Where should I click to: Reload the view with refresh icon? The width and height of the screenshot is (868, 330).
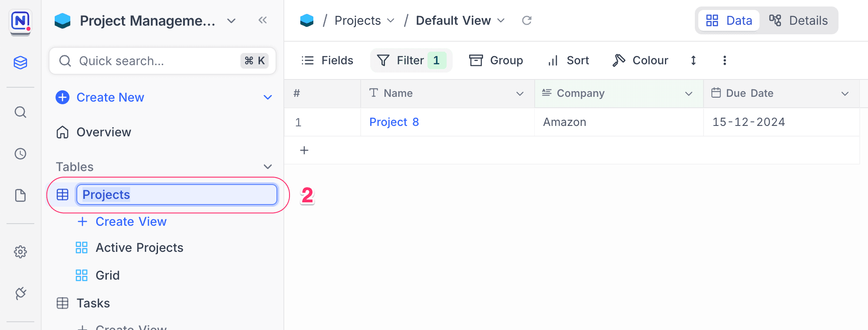[526, 20]
